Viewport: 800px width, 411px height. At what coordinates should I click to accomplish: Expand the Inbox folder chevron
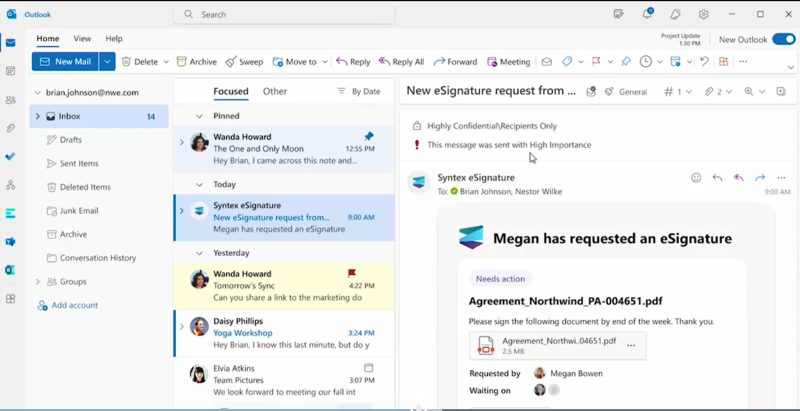(37, 116)
